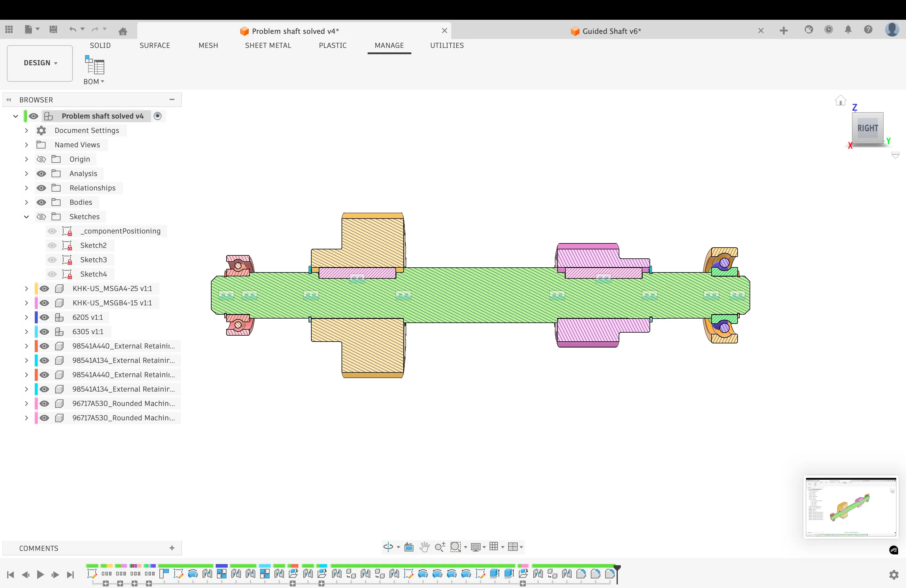
Task: Click the ViewCube home icon
Action: click(840, 100)
